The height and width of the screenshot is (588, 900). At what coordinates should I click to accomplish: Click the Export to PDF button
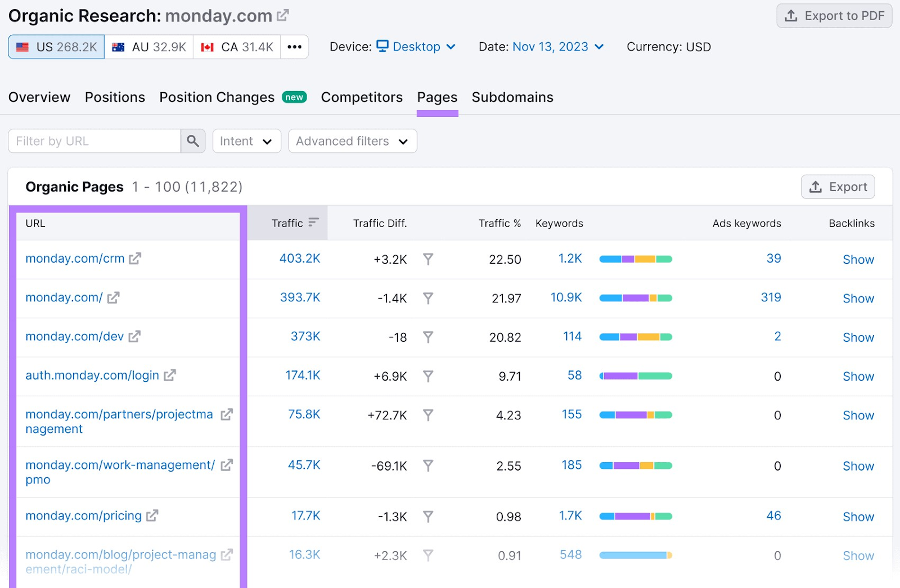click(x=834, y=16)
